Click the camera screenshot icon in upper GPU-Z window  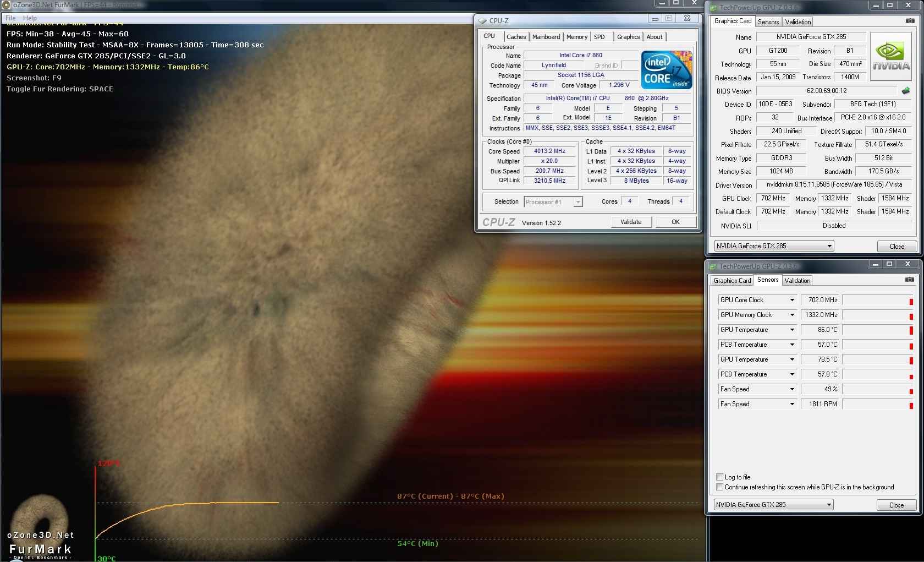910,21
